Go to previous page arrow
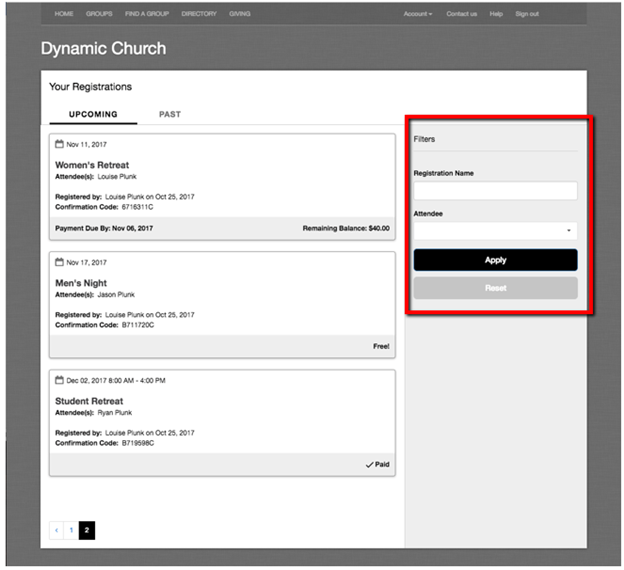Image resolution: width=624 pixels, height=570 pixels. click(57, 530)
